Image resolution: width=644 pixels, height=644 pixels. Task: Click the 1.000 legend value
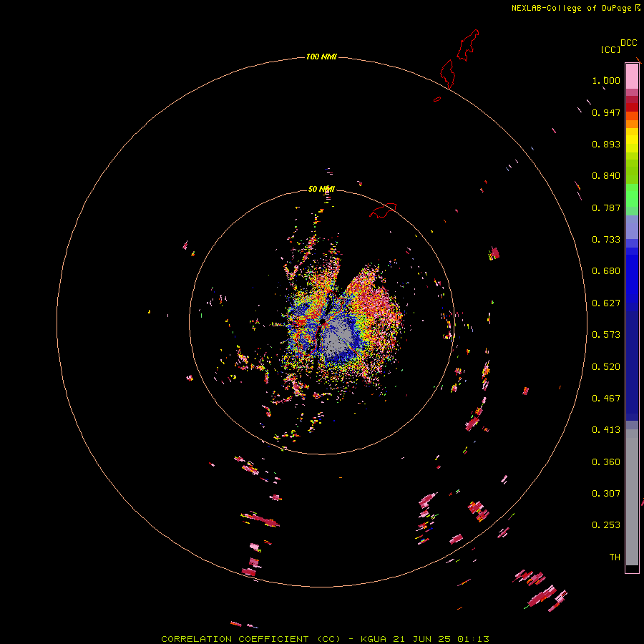coord(606,80)
